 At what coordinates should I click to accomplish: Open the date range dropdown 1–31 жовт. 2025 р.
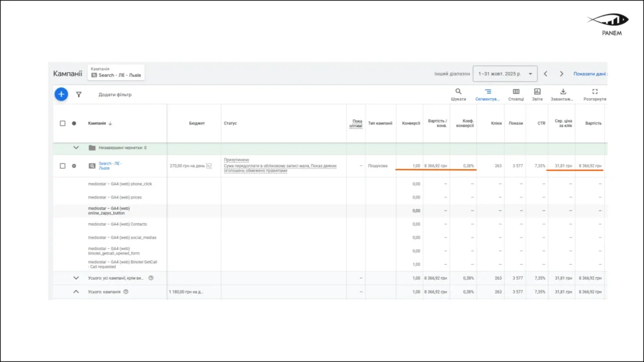click(x=505, y=74)
